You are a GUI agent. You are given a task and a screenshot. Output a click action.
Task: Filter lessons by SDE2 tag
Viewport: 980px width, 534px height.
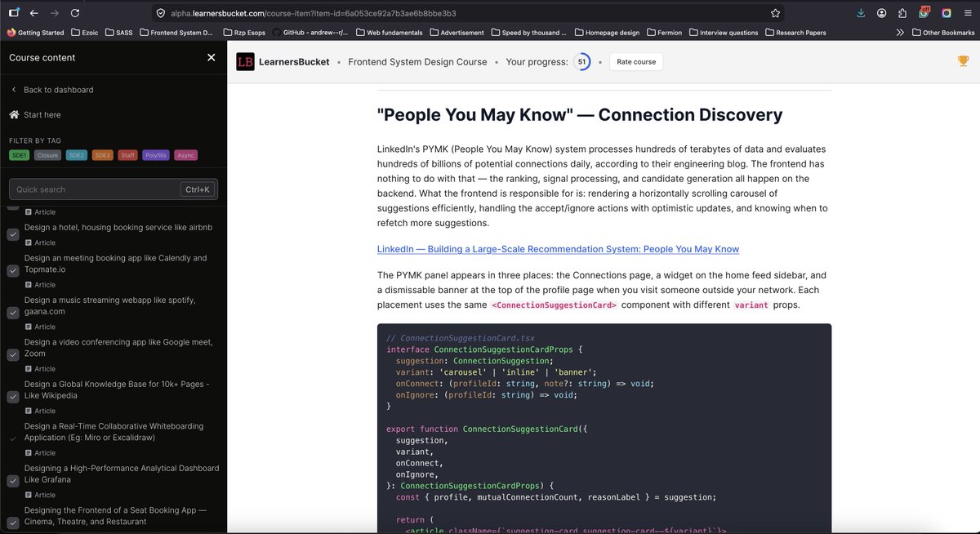[77, 155]
